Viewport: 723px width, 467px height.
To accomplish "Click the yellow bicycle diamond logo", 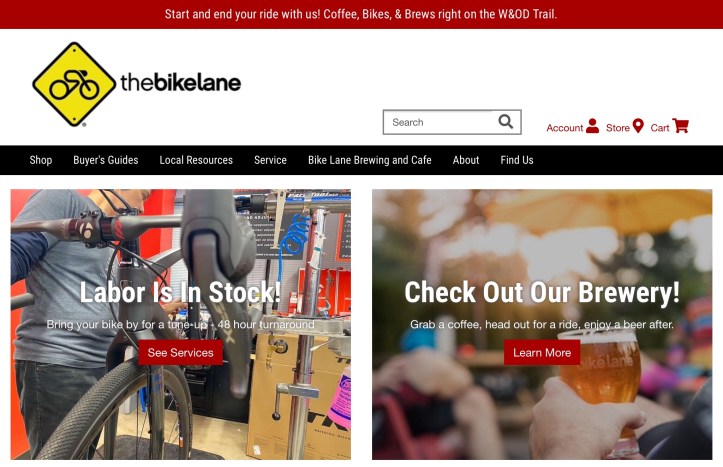I will [74, 84].
